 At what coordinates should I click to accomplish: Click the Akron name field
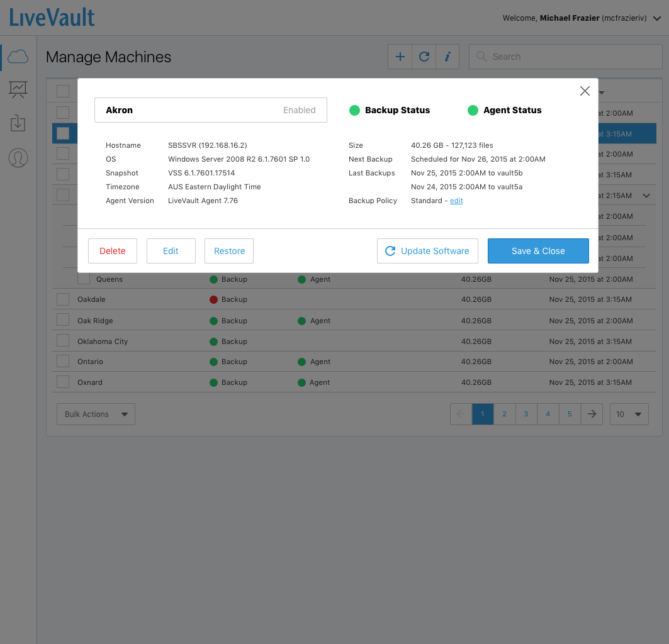click(x=211, y=110)
